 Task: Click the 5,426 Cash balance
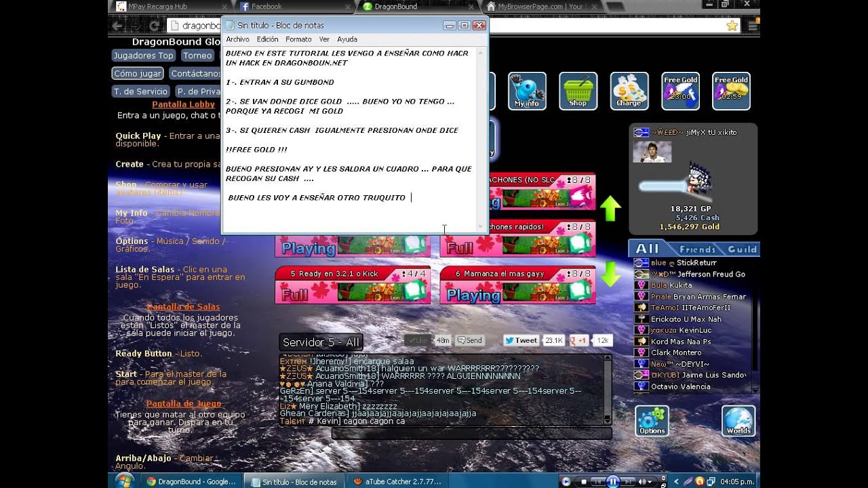pos(697,218)
